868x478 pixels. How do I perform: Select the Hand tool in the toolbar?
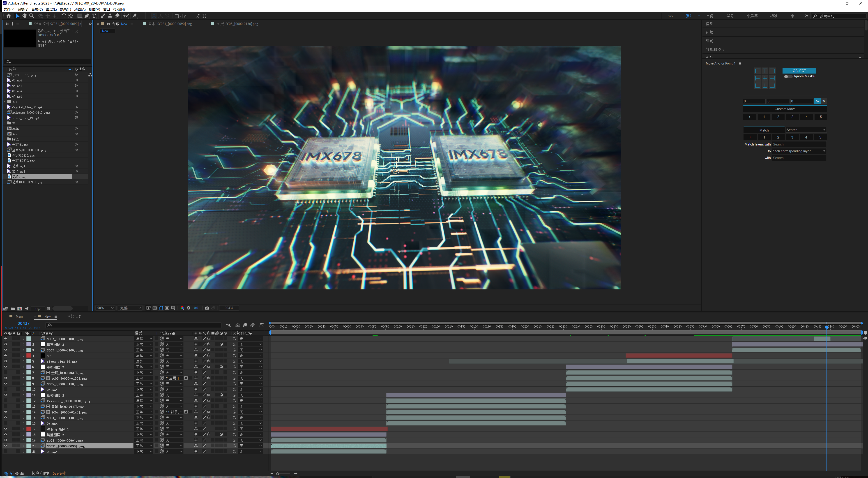pyautogui.click(x=25, y=16)
